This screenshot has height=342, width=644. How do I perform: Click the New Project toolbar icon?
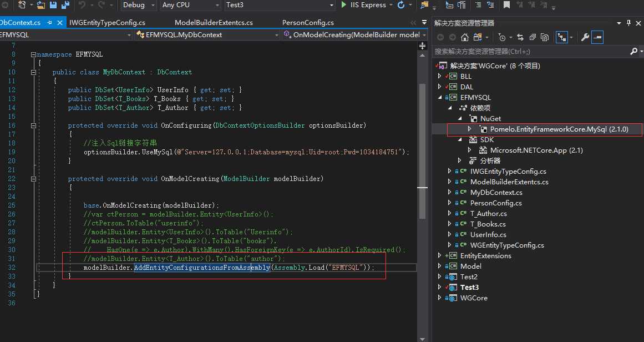pos(22,5)
